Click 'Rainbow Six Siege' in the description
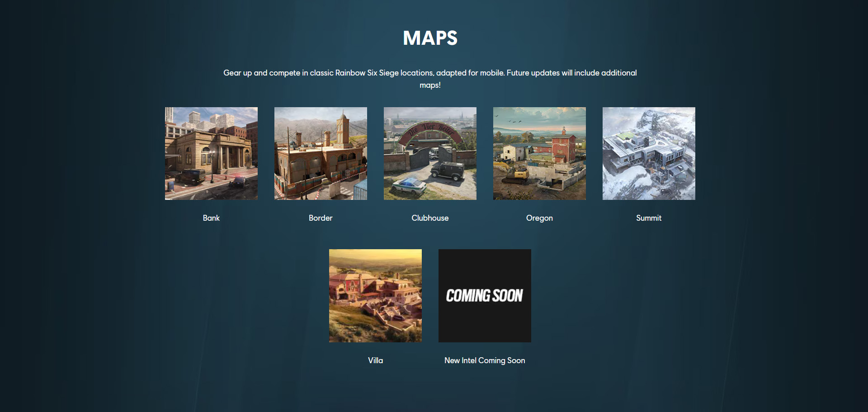The height and width of the screenshot is (412, 868). [x=367, y=73]
